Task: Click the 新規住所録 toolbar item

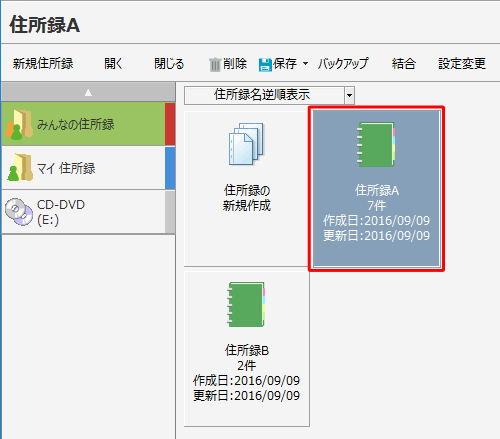Action: 43,63
